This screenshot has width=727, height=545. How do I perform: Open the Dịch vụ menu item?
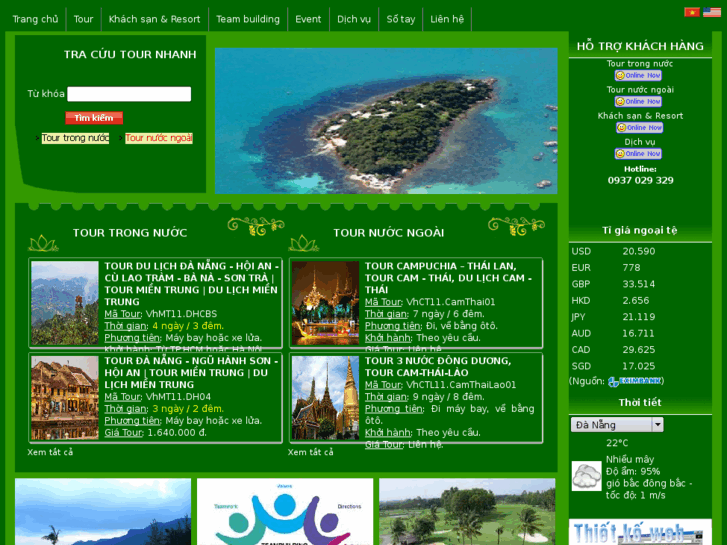[x=354, y=19]
